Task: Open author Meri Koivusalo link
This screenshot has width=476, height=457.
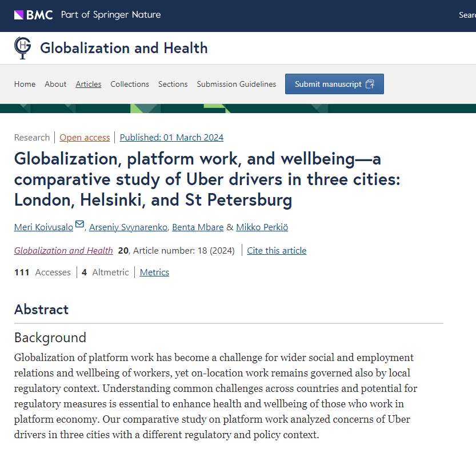Action: pos(43,227)
